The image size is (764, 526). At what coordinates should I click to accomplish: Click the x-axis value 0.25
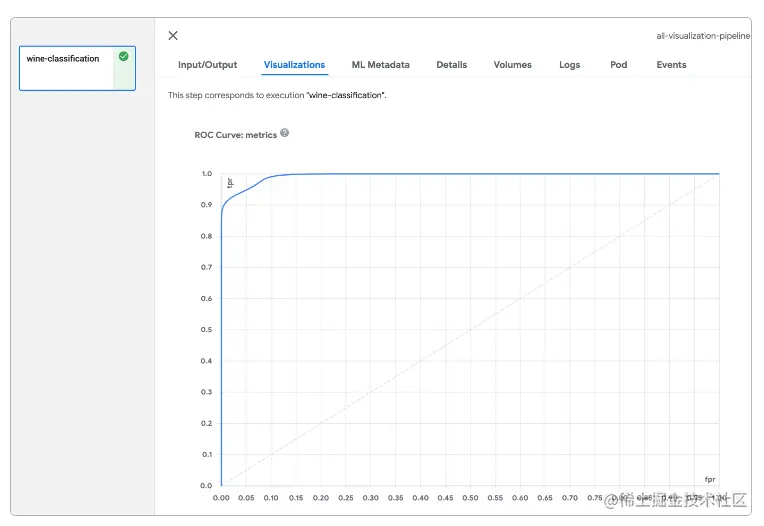(346, 498)
